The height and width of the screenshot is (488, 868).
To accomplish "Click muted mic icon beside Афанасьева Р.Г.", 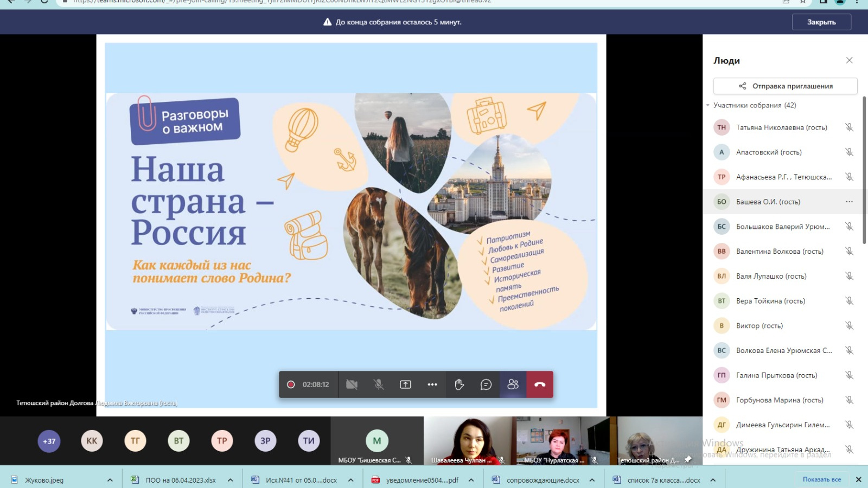I will click(x=849, y=177).
